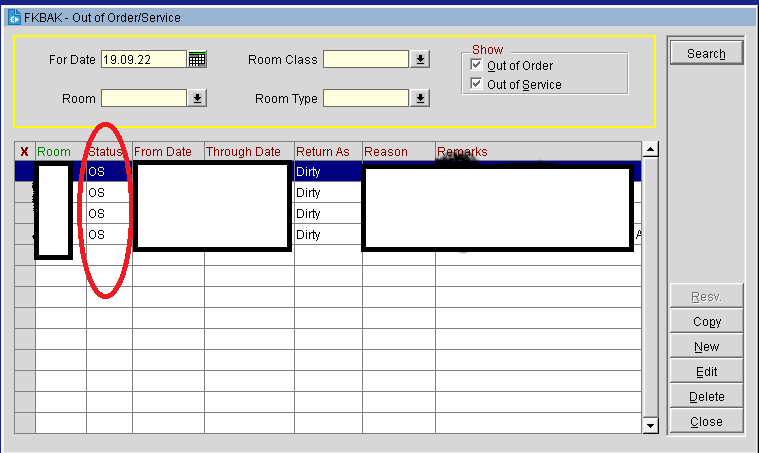Close the Out of Order/Service dialog
759x453 pixels.
point(706,422)
